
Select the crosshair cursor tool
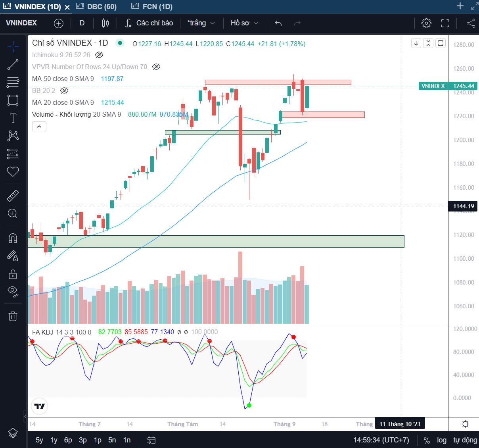click(x=13, y=47)
